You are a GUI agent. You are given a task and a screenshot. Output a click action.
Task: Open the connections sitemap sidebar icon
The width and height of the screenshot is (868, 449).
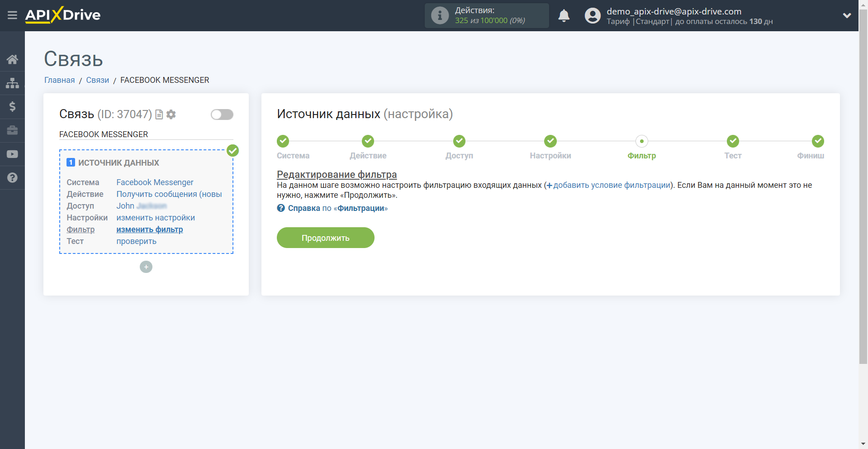12,83
